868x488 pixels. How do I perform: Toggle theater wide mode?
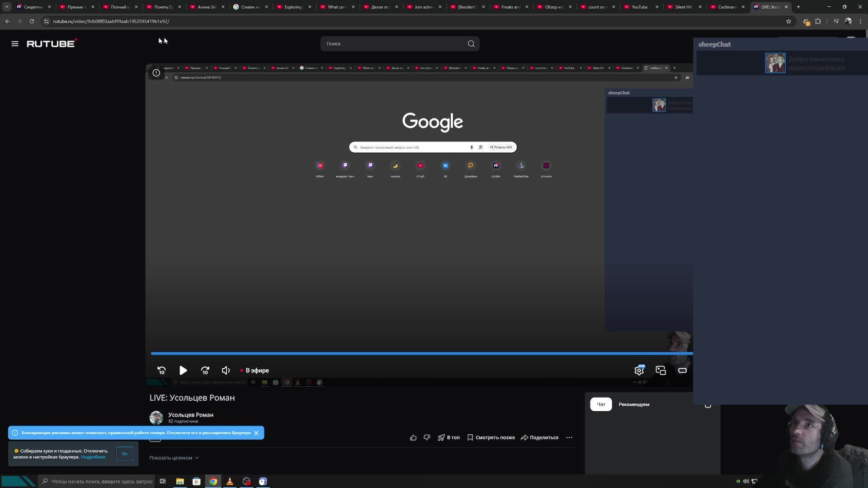(x=682, y=371)
